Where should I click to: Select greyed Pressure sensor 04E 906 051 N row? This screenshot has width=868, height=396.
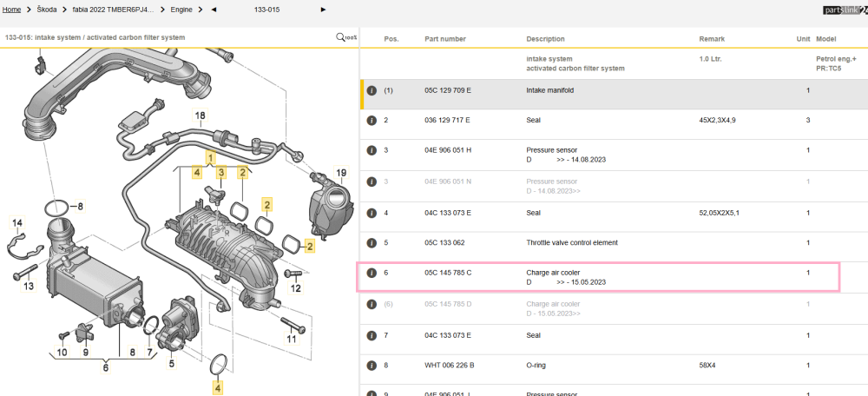click(614, 186)
